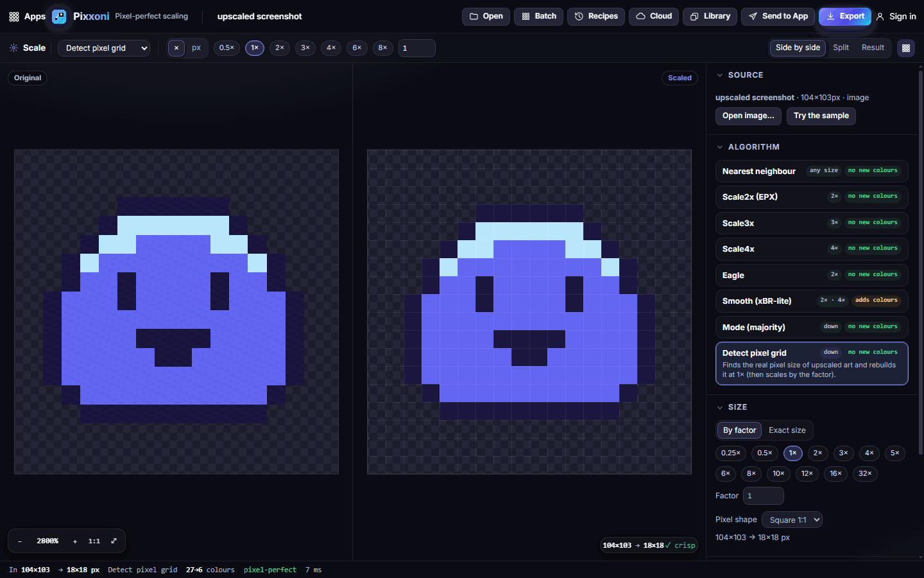Switch scale unit to px mode
The width and height of the screenshot is (924, 578).
click(196, 48)
